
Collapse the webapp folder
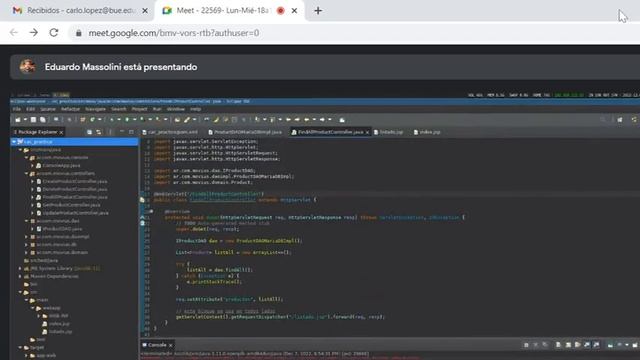coord(33,308)
